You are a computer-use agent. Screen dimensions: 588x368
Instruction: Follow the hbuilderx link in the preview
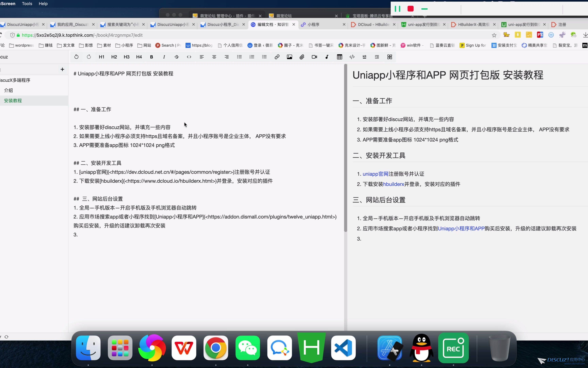coord(393,184)
